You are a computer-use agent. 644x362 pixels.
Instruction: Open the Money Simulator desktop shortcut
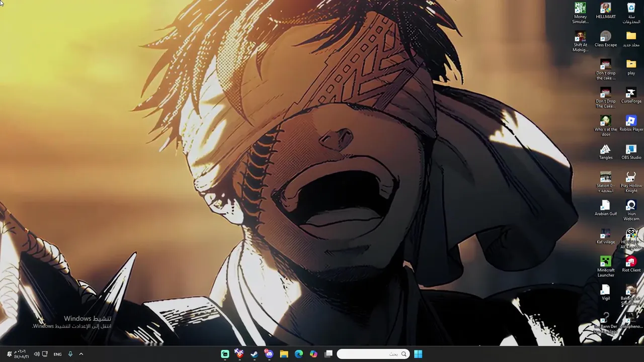tap(580, 13)
